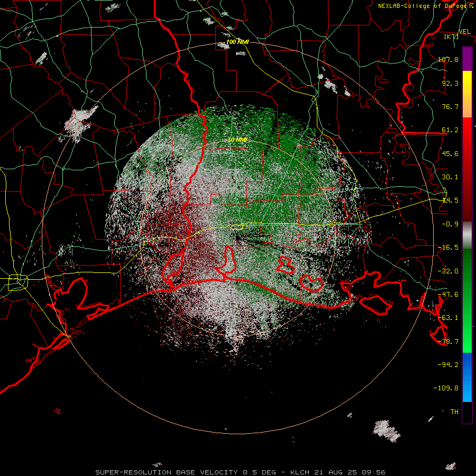Viewport: 476px width, 476px height.
Task: Click the "SUPER-RESOLUTION BASE VELOCITY" caption text
Action: (167, 472)
